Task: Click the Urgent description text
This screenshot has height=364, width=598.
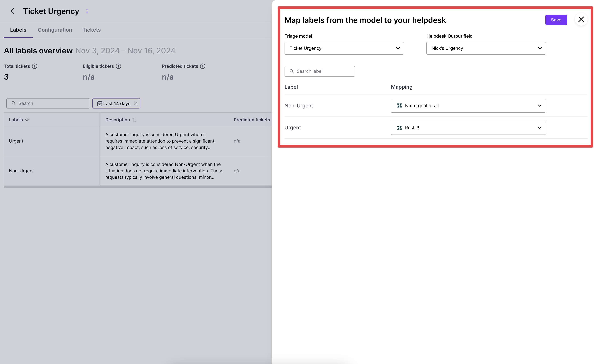Action: [x=160, y=141]
